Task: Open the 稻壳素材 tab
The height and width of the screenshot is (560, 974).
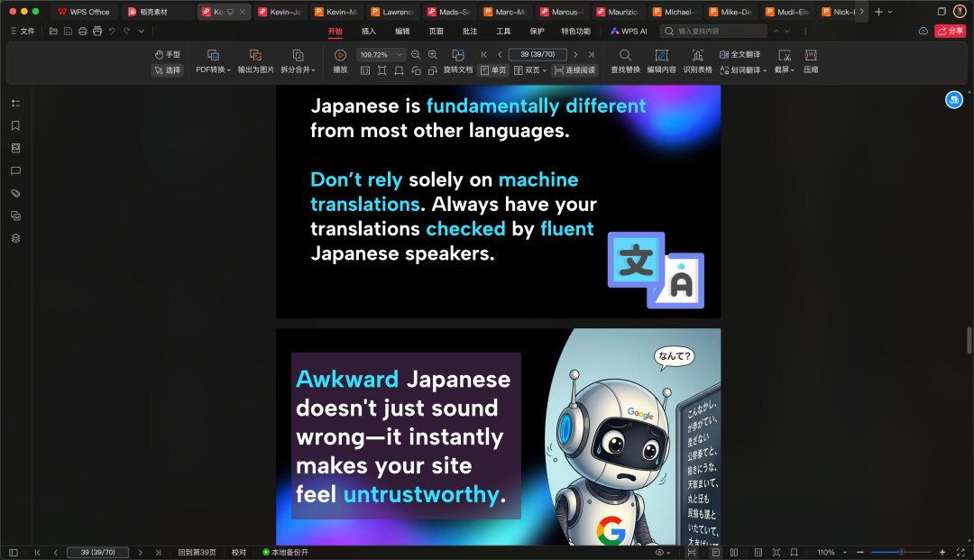Action: pos(153,12)
